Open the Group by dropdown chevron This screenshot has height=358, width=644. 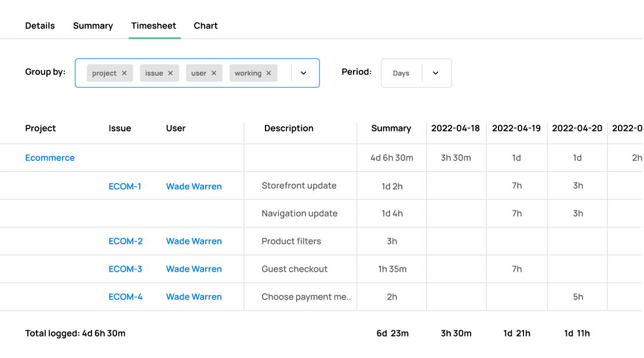point(303,73)
